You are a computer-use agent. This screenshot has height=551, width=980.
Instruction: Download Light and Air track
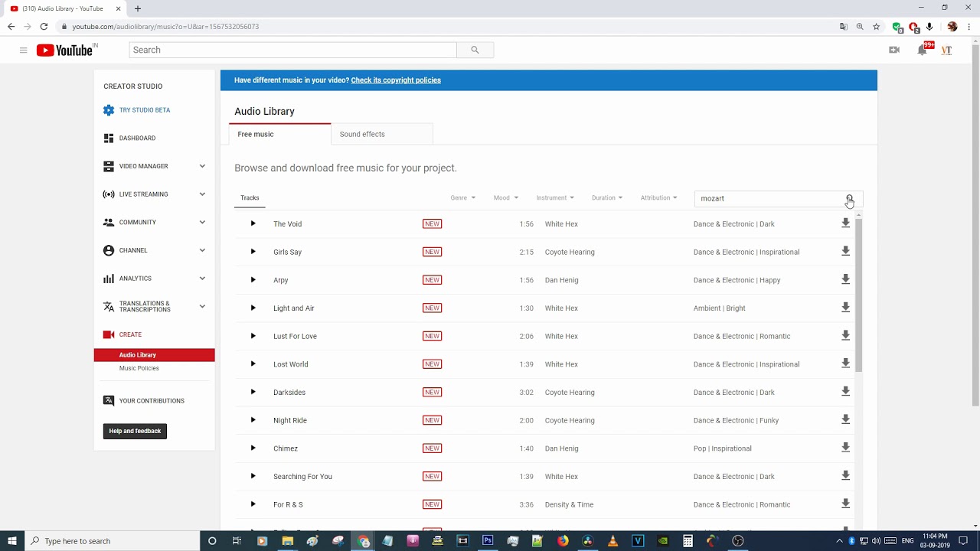845,308
